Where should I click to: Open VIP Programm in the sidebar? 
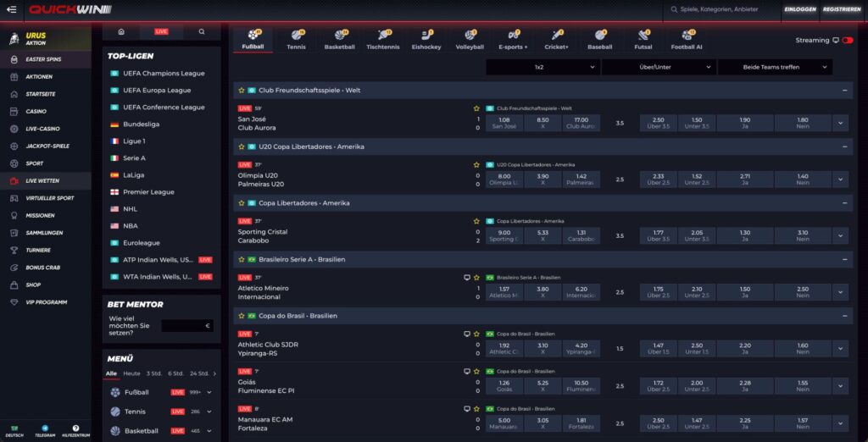[46, 302]
